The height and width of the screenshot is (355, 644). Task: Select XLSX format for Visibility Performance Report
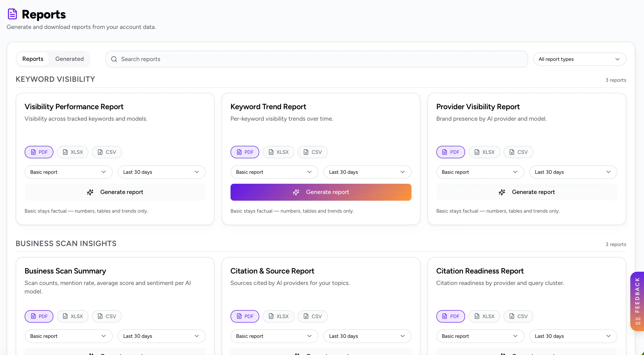pyautogui.click(x=73, y=152)
